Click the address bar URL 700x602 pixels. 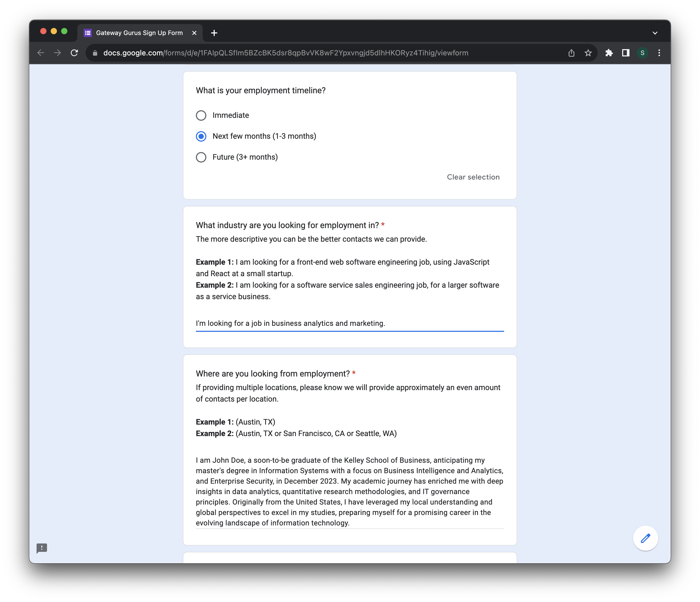[285, 53]
